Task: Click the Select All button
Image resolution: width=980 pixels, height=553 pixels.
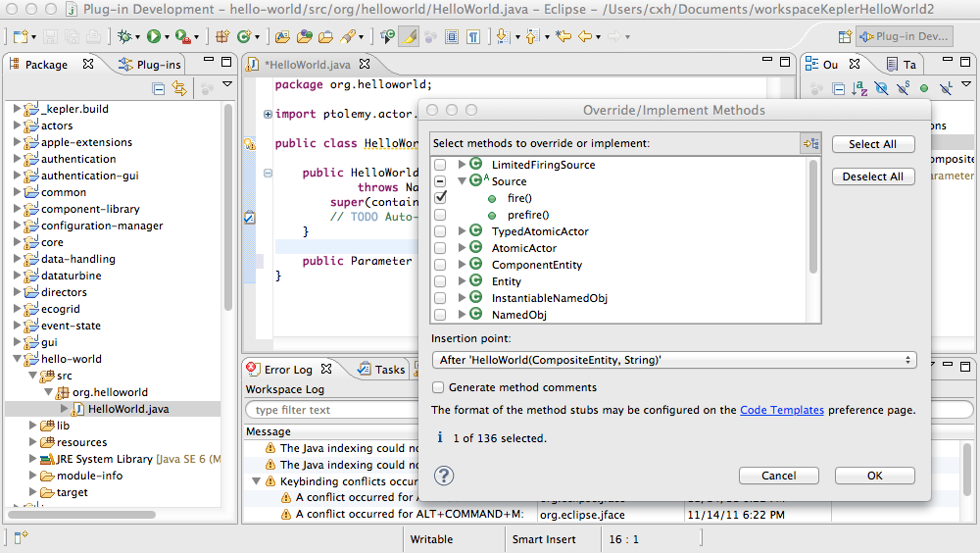Action: click(x=873, y=144)
